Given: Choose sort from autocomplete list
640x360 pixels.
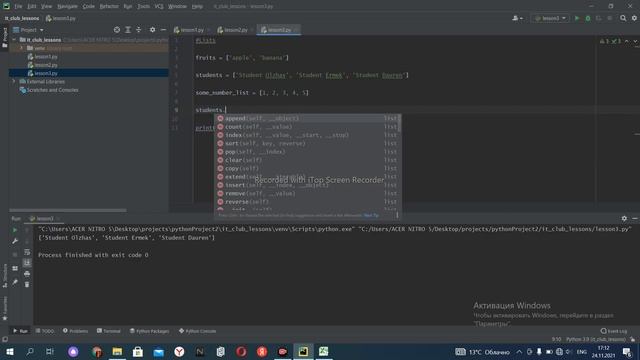Looking at the screenshot, I should tap(306, 144).
